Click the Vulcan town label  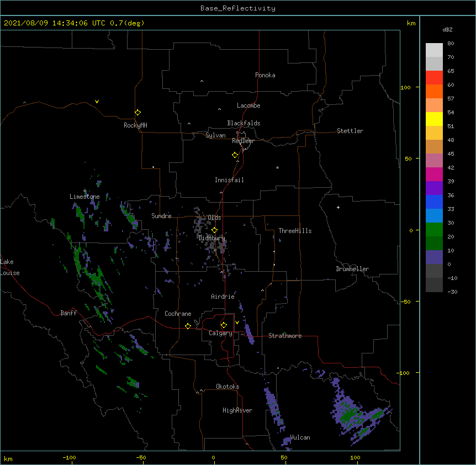pos(300,437)
